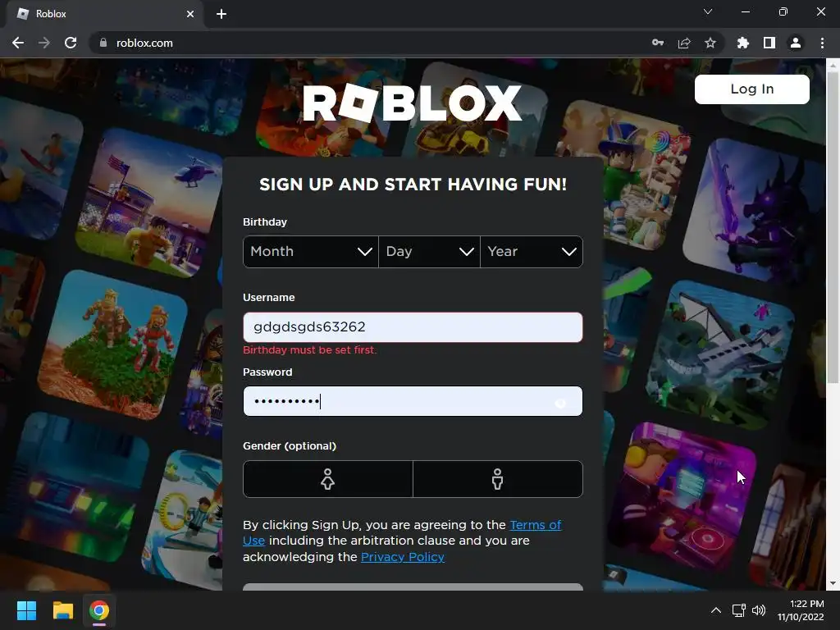Bookmark this page with star
Viewport: 840px width, 630px height.
point(710,43)
